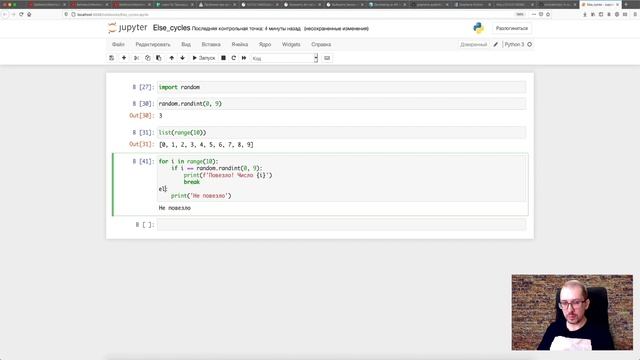Go to browser home icon

29,14
